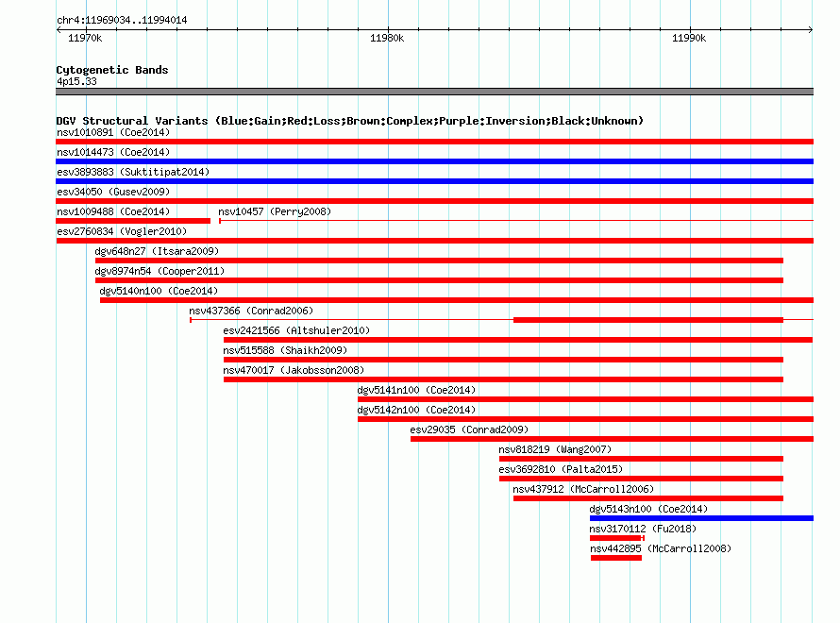Select the red bar under dgv648n27
This screenshot has width=840, height=623.
[439, 261]
